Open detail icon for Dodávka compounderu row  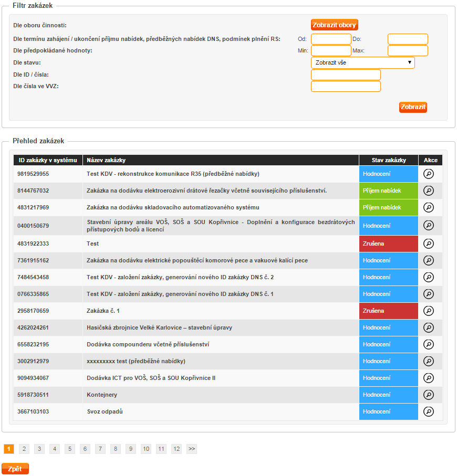click(429, 344)
